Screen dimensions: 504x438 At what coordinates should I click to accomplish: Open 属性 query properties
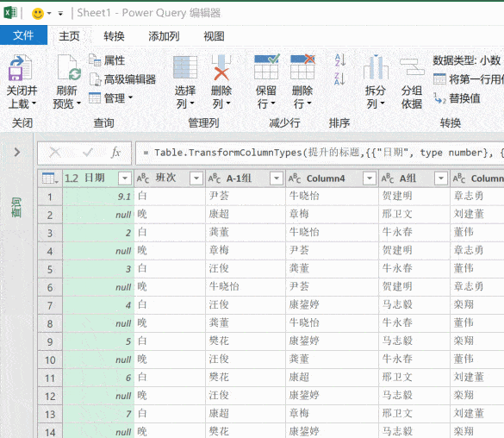pos(107,60)
